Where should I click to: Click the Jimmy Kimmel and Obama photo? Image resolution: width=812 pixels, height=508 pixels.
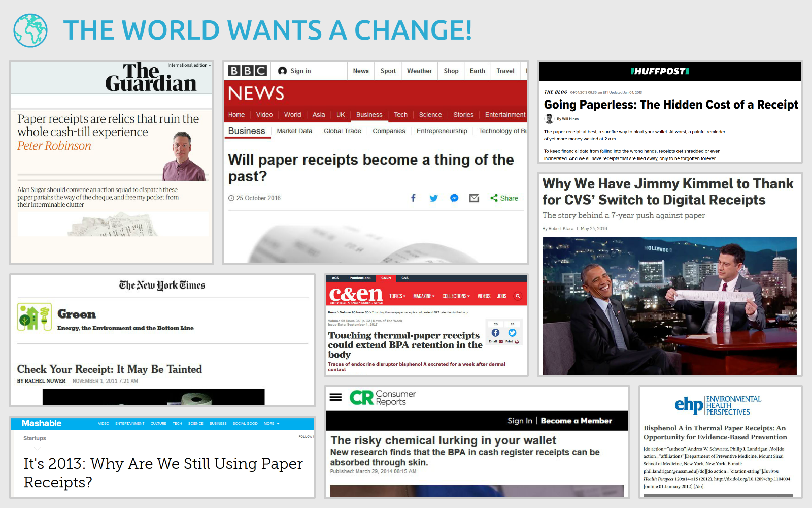tap(669, 306)
